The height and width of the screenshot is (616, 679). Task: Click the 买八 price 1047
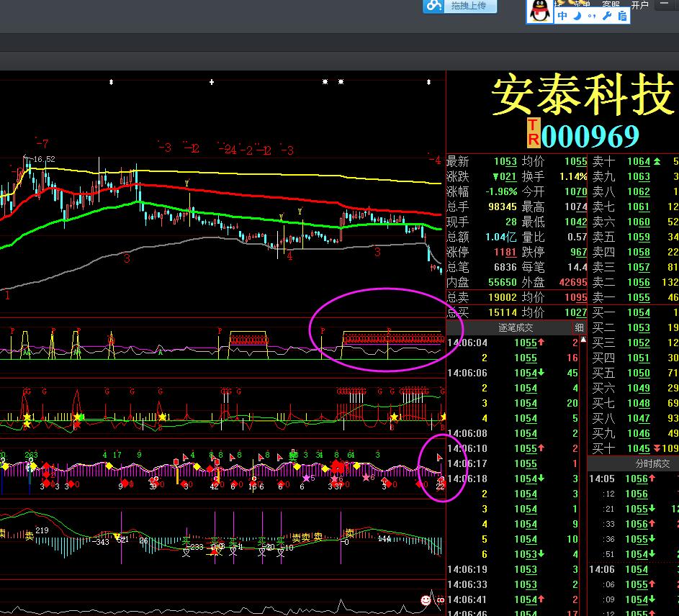coord(639,418)
